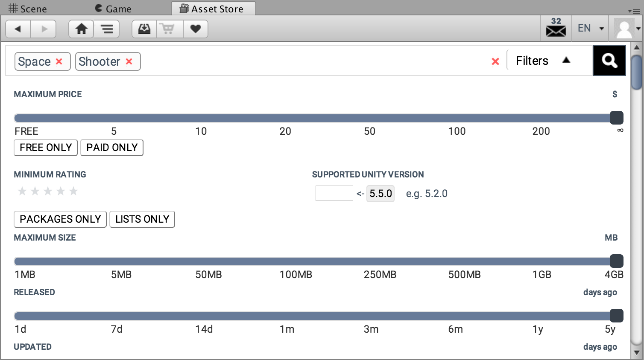Open the shopping cart
This screenshot has width=644, height=360.
tap(170, 29)
